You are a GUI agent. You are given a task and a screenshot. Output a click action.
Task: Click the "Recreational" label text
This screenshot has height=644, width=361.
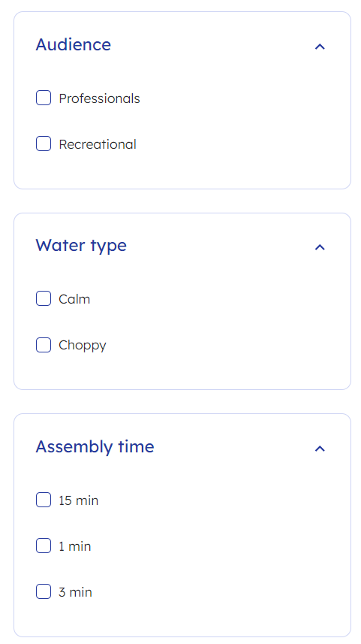(x=98, y=144)
